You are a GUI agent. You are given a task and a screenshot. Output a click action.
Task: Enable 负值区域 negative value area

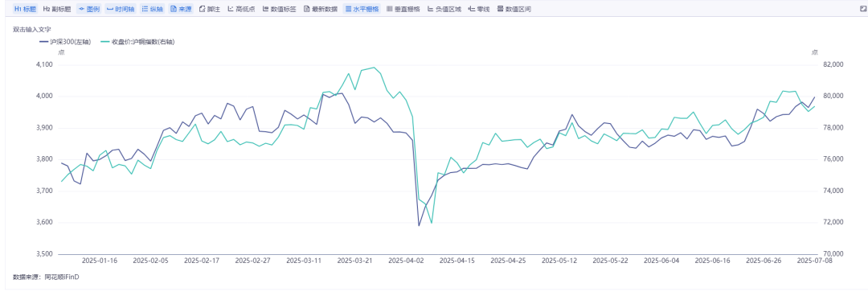tap(444, 10)
